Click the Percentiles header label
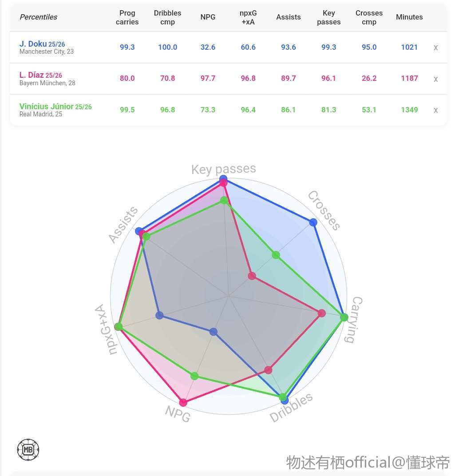 39,17
